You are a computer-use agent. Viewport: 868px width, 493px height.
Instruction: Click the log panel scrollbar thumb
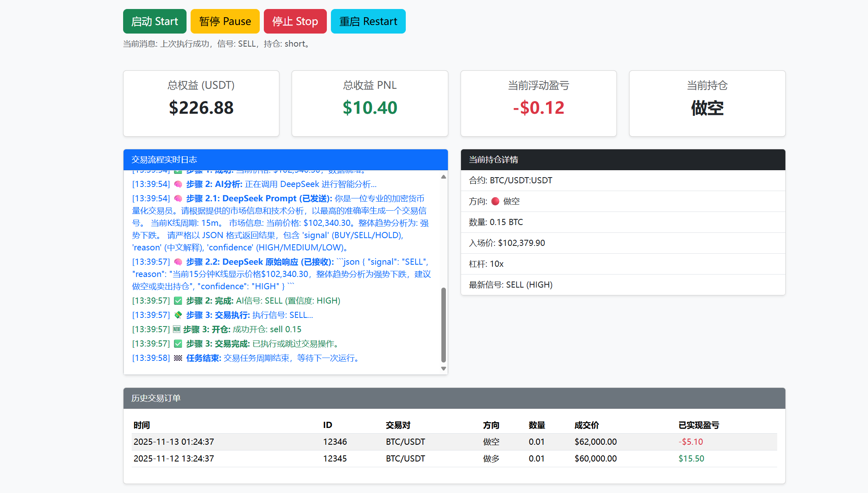[x=443, y=324]
